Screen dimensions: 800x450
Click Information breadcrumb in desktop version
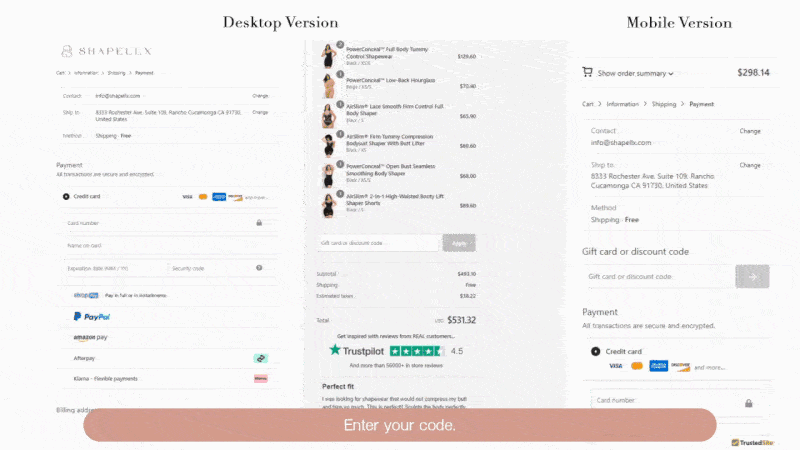(x=86, y=73)
